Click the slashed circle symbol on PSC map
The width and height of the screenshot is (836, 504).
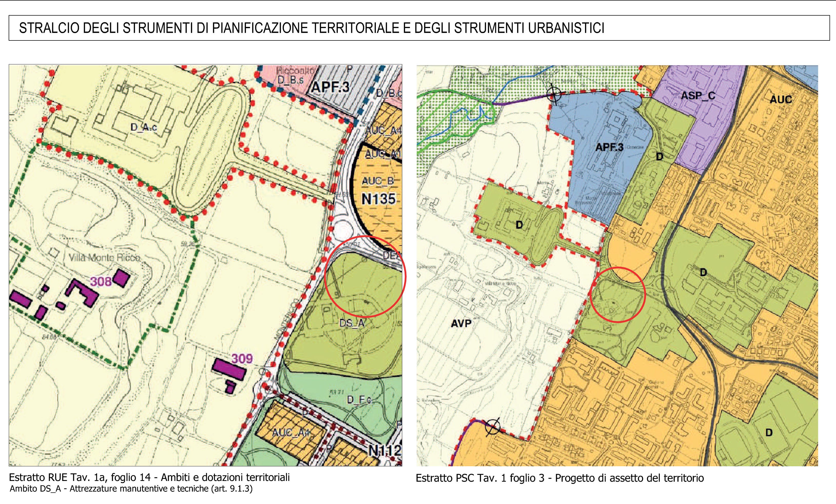coord(493,426)
